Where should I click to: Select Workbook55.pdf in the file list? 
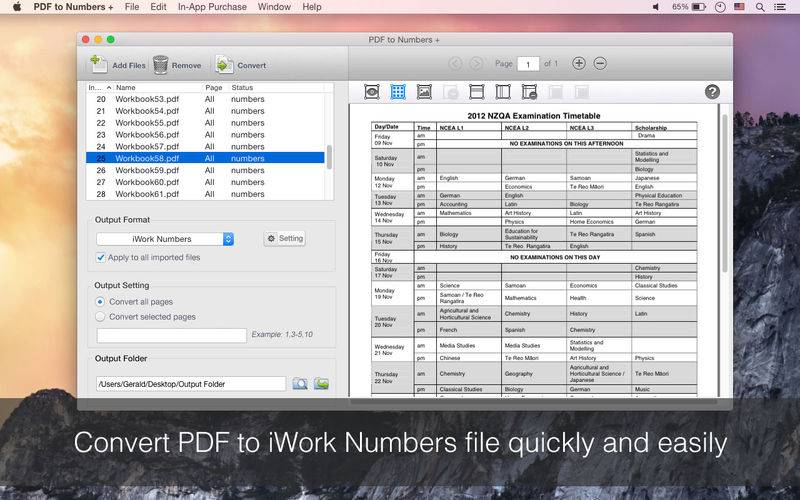205,123
